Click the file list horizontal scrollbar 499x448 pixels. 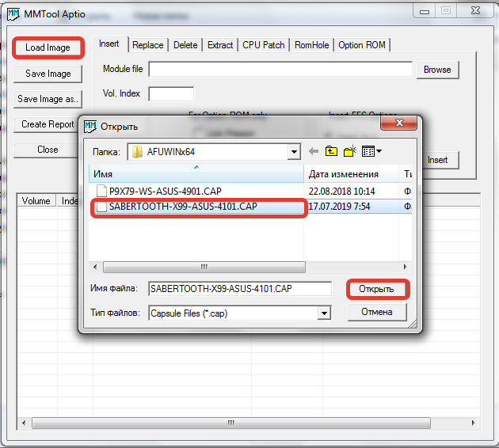tap(204, 267)
